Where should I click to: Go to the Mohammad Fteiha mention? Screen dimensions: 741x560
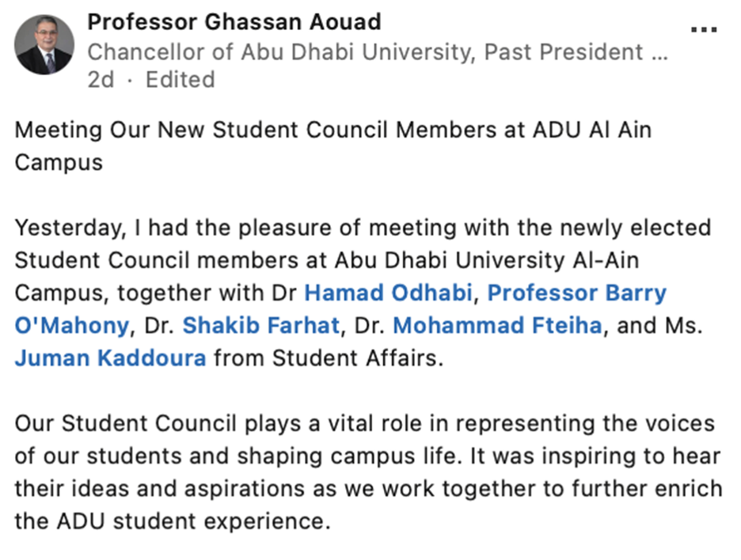point(497,325)
